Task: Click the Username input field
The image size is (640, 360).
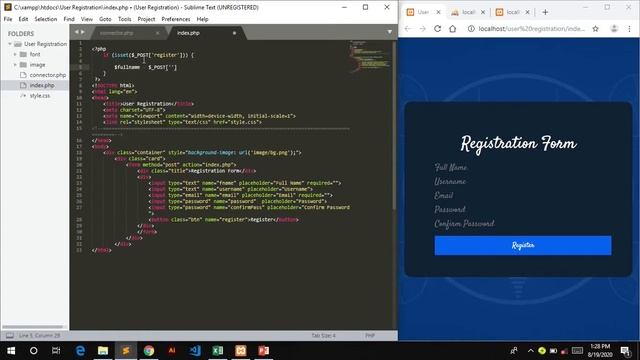Action: (x=523, y=182)
